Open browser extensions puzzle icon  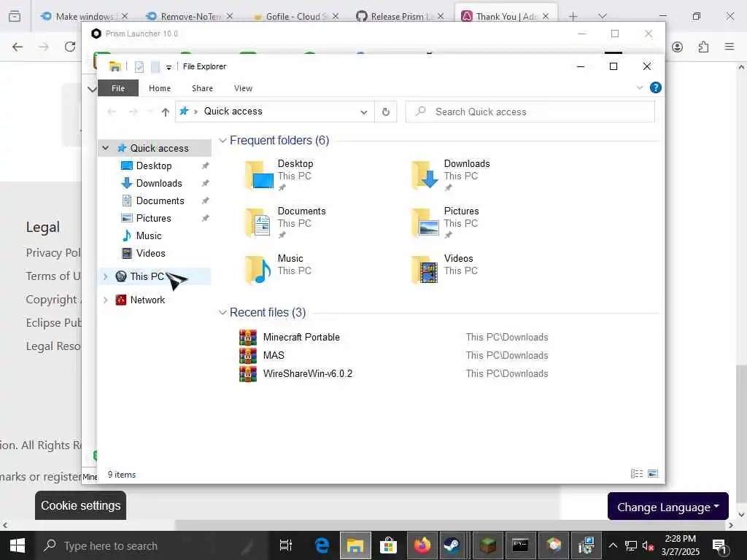click(703, 47)
